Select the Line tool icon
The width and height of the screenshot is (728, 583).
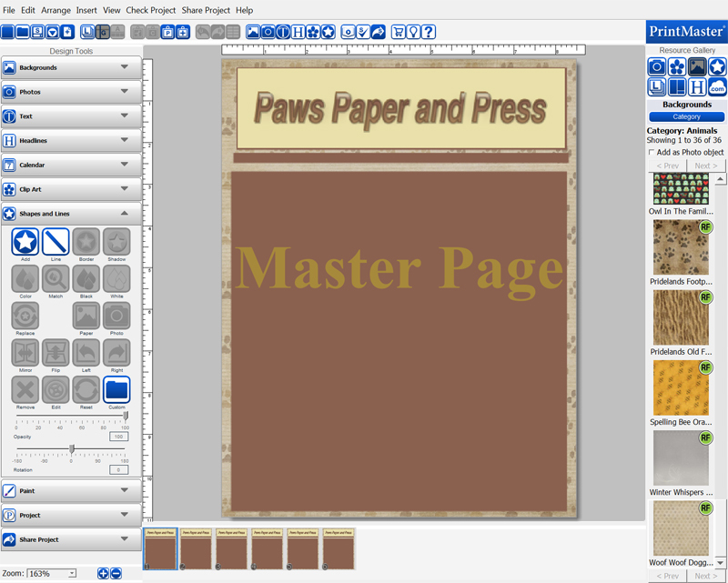coord(56,241)
